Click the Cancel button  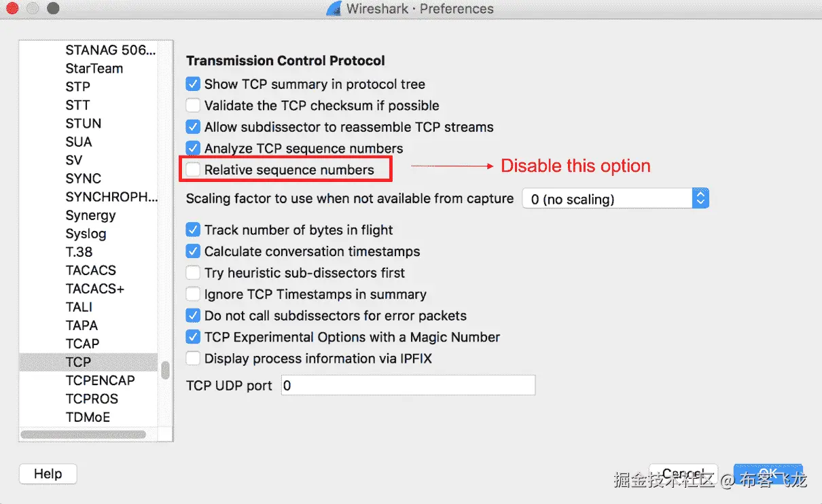pyautogui.click(x=683, y=473)
